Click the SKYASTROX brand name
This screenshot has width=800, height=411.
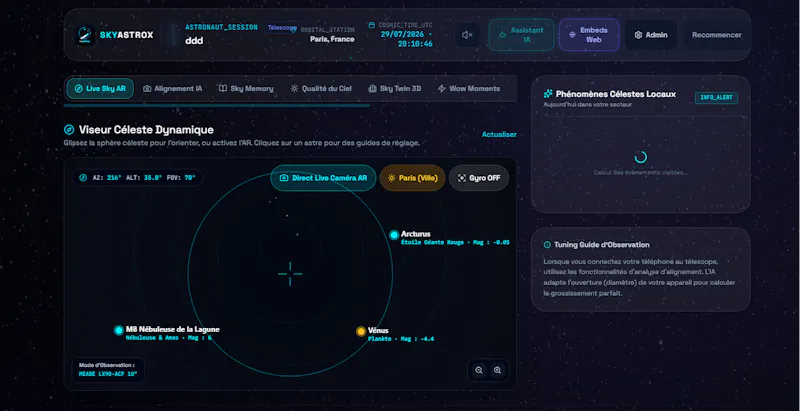pyautogui.click(x=127, y=35)
